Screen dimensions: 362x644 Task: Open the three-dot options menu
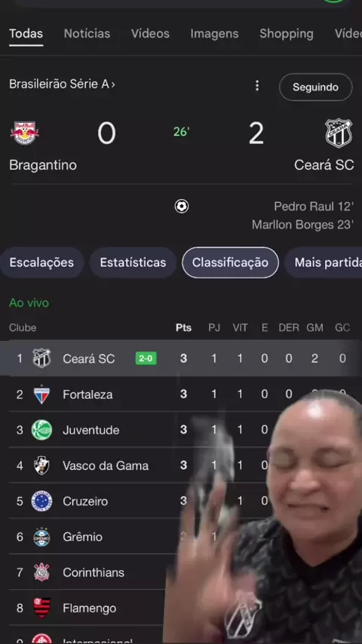[257, 86]
